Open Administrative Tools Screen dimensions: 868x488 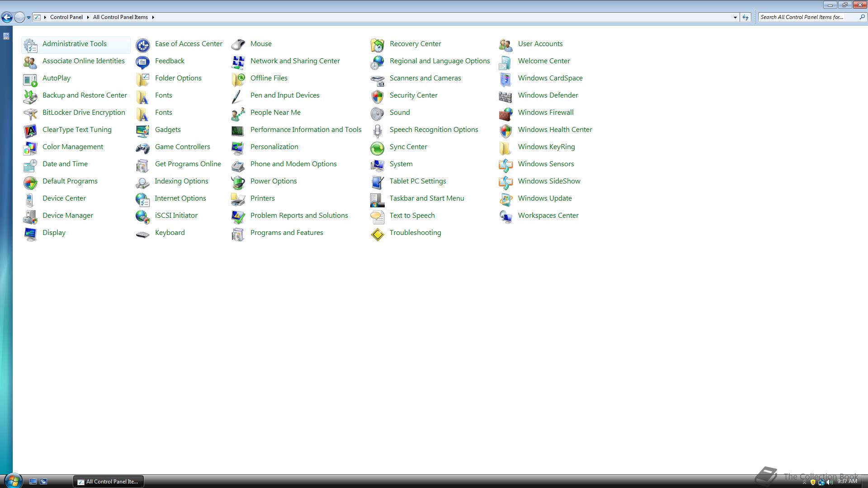pos(74,44)
